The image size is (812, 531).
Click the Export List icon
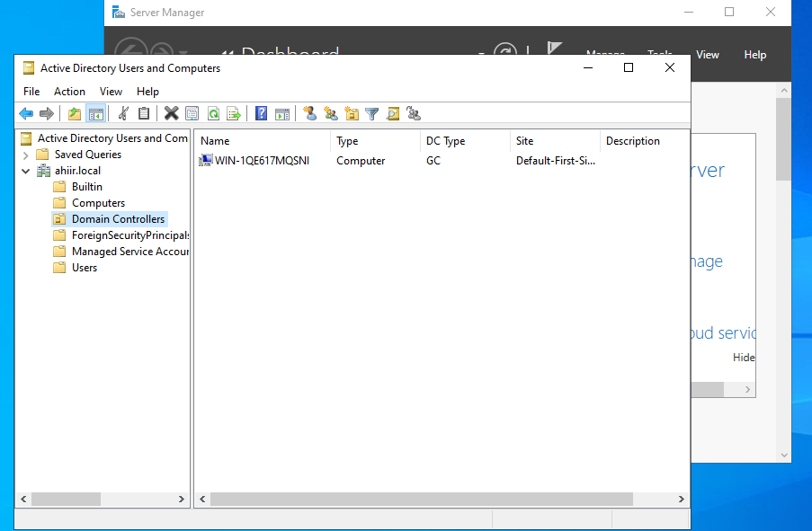[x=234, y=113]
